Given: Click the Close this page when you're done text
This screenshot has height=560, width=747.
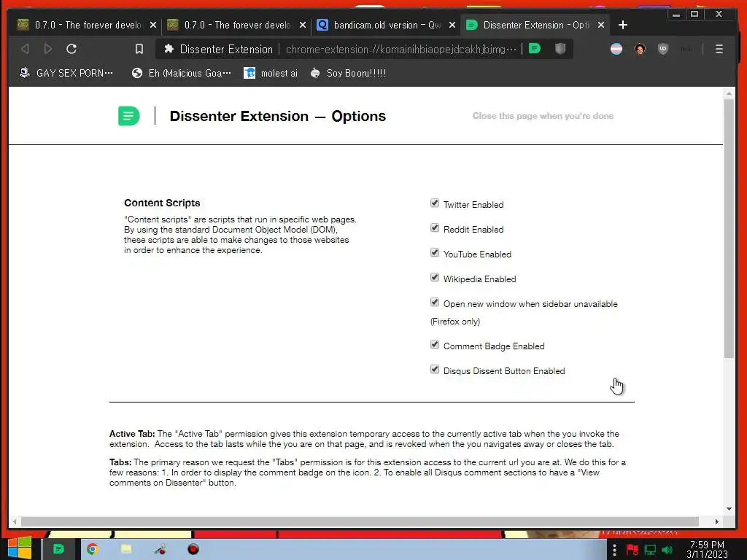Looking at the screenshot, I should pos(543,116).
